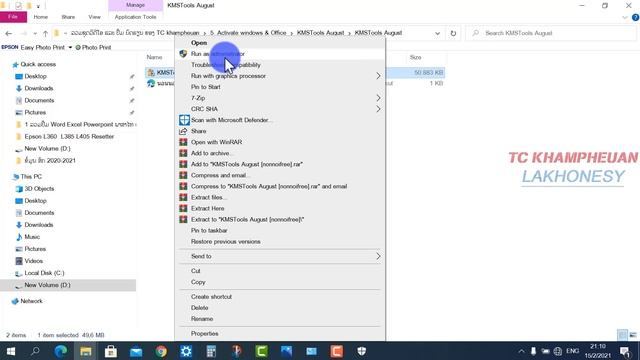Click the Share icon in context menu
The height and width of the screenshot is (360, 640).
point(183,131)
